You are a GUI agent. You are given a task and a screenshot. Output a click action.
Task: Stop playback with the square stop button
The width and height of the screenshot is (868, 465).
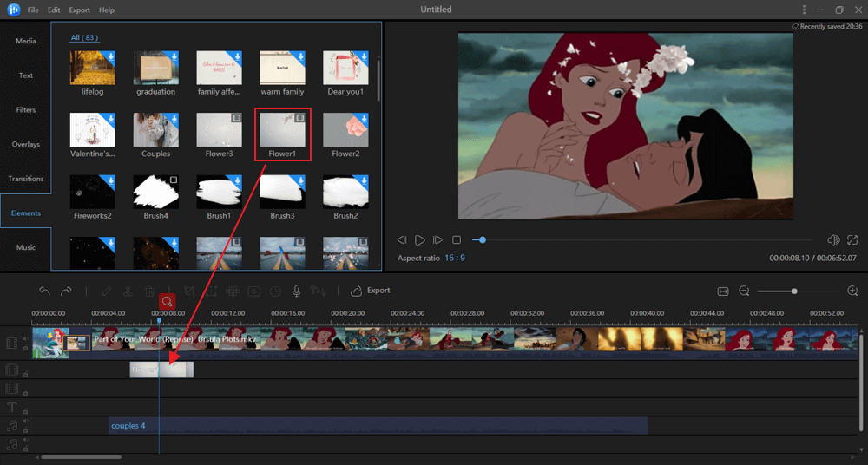click(x=457, y=239)
